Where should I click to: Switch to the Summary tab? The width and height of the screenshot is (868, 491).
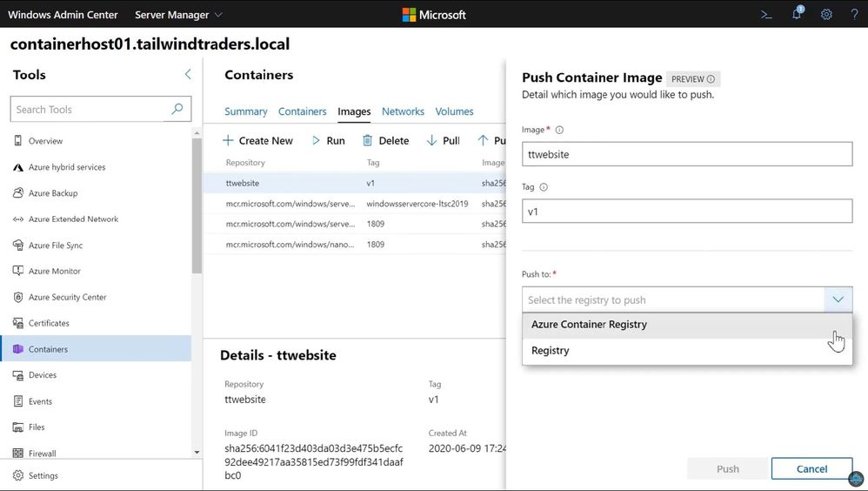coord(246,111)
